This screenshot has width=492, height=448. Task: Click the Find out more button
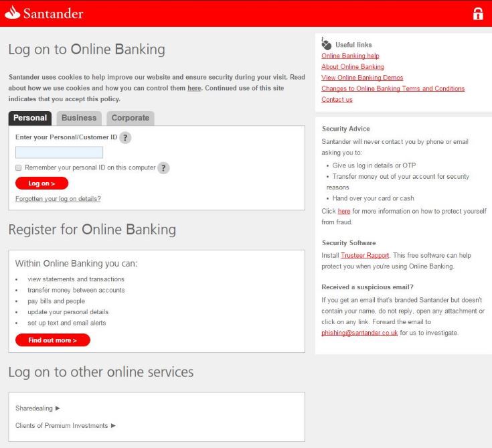tap(53, 340)
